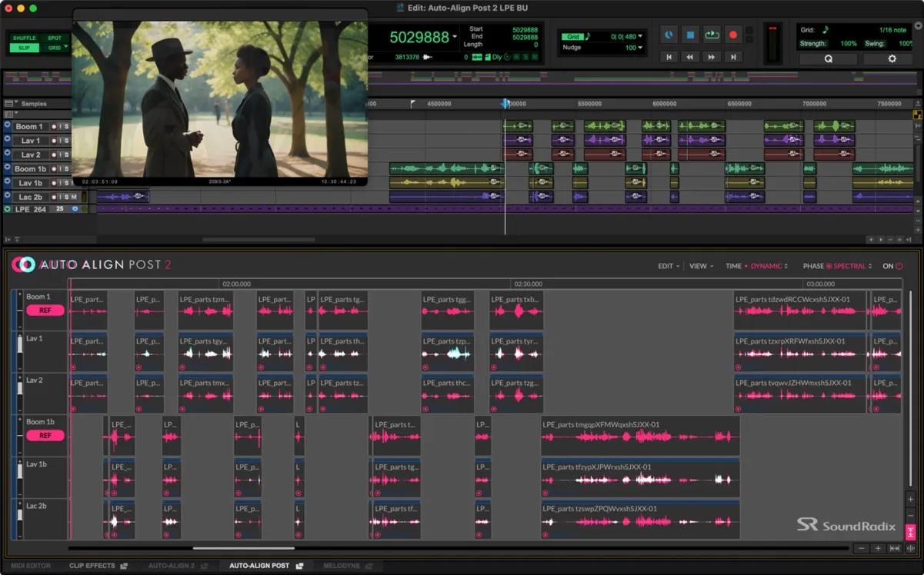Enable Loop Playback in the transport

(x=712, y=34)
